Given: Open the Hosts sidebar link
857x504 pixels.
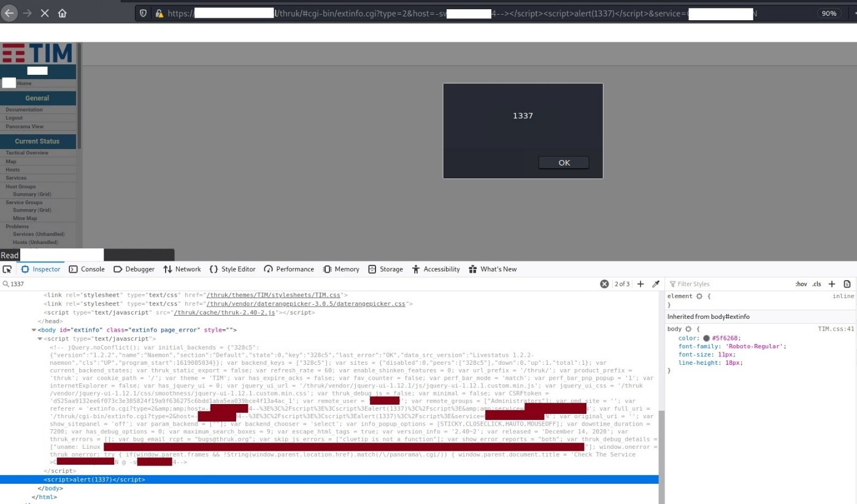Looking at the screenshot, I should pos(13,170).
